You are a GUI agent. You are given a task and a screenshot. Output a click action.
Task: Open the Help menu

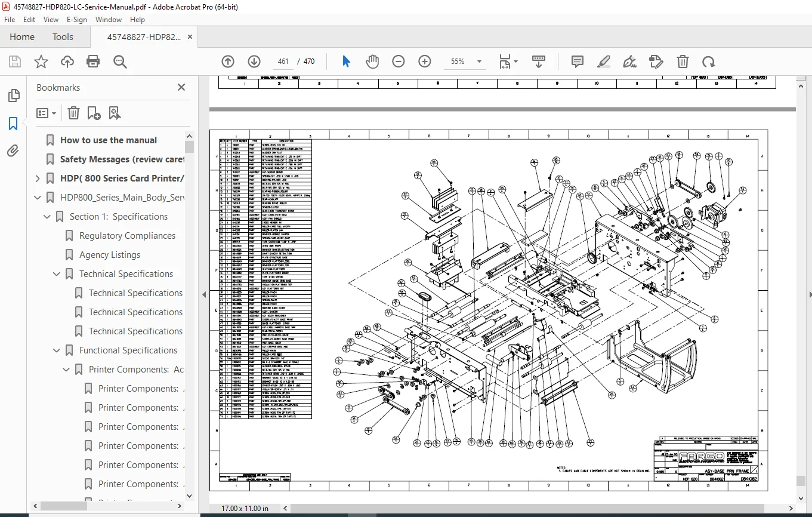[137, 19]
